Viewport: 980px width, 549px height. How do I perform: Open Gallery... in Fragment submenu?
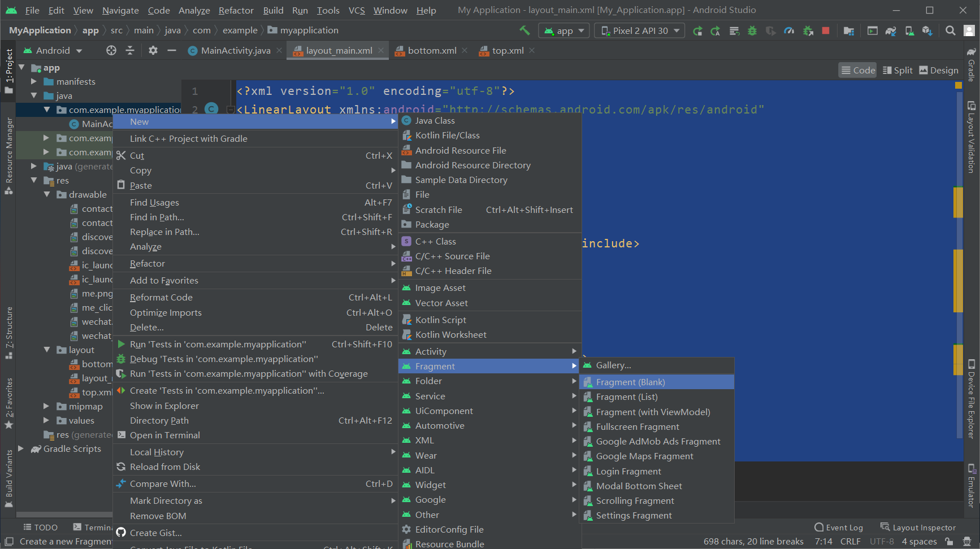pyautogui.click(x=657, y=365)
